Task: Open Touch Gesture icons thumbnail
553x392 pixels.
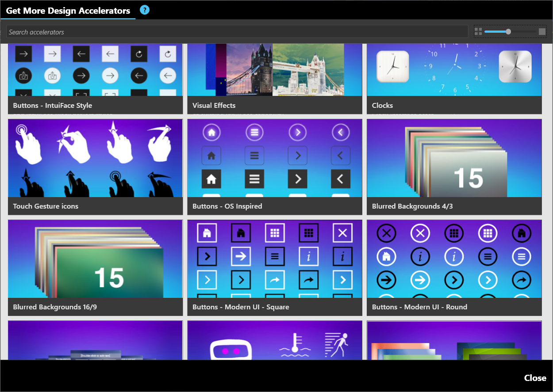Action: tap(95, 158)
